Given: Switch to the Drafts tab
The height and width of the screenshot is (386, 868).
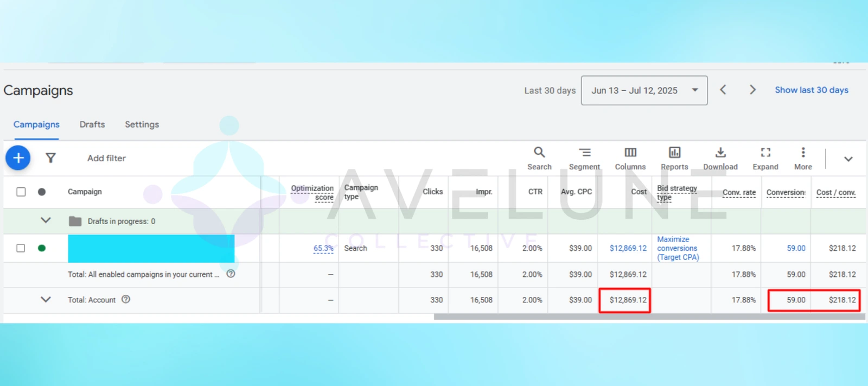Looking at the screenshot, I should [92, 124].
